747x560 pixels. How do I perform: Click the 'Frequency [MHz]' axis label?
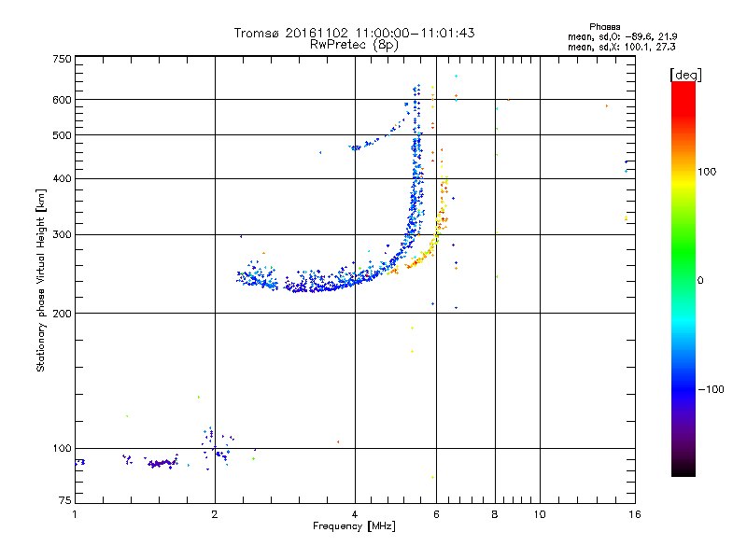coord(354,525)
